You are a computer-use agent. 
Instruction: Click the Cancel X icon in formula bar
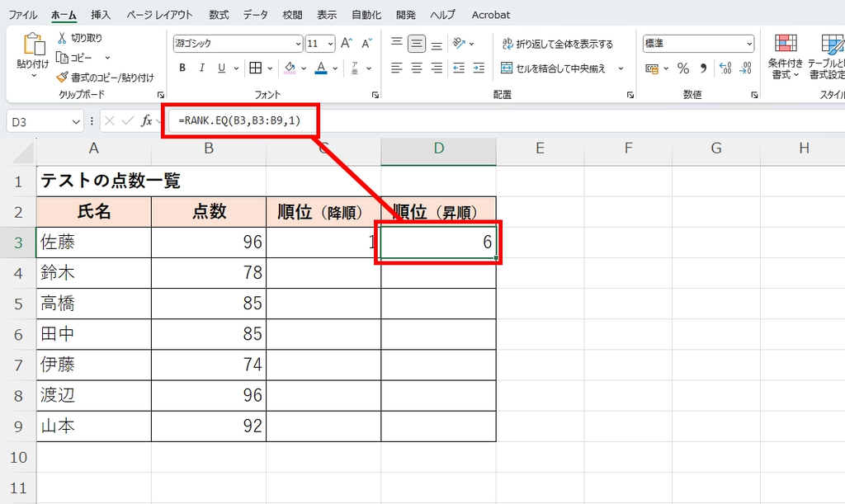110,121
